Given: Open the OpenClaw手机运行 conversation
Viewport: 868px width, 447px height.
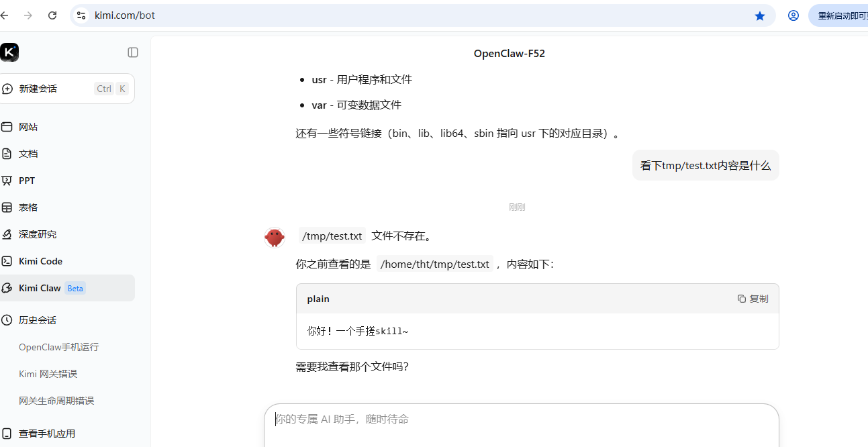Looking at the screenshot, I should tap(58, 346).
